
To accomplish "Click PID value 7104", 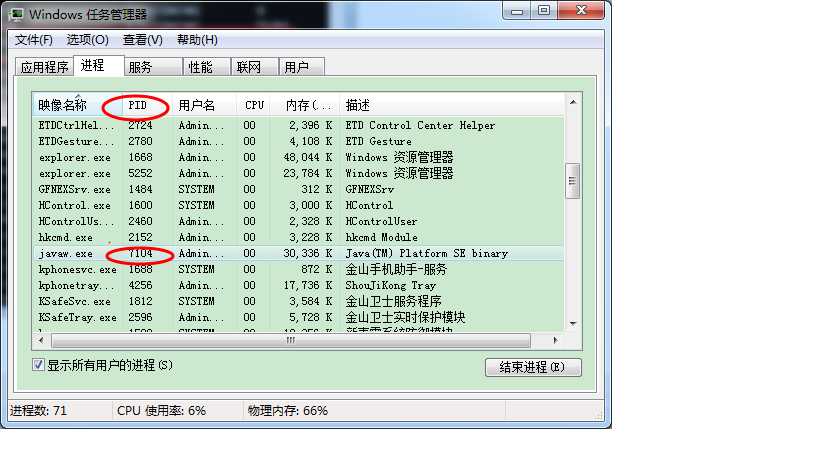I will tap(141, 253).
